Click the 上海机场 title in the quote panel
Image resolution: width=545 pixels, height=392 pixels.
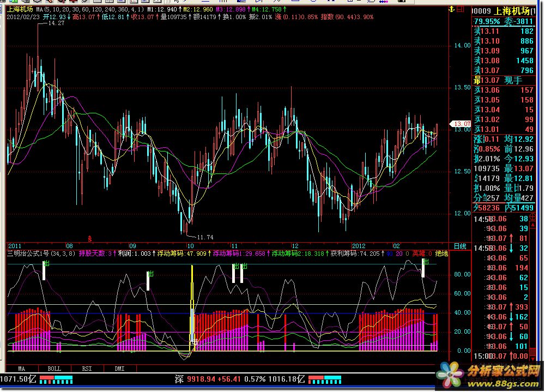[x=512, y=11]
